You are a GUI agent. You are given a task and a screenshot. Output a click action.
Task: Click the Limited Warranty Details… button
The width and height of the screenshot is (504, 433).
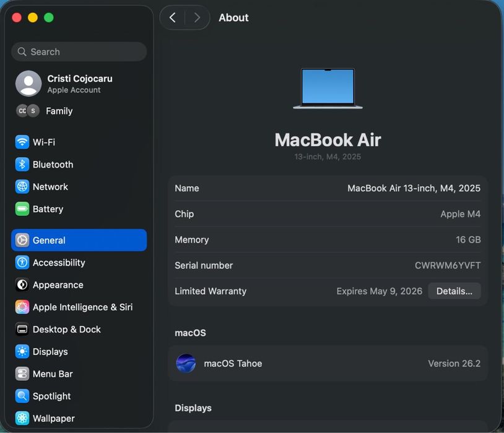(x=454, y=291)
